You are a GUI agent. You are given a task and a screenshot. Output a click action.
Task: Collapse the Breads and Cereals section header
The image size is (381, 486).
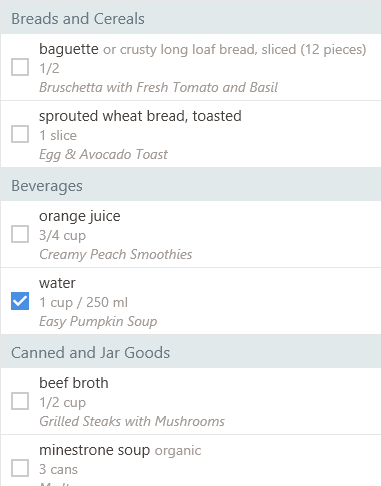[191, 19]
